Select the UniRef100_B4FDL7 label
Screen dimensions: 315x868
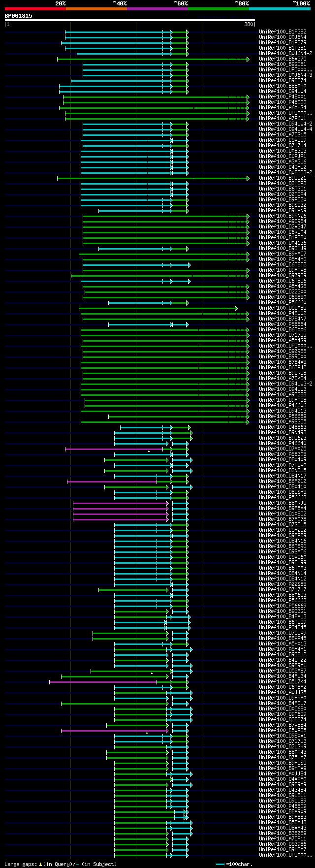pyautogui.click(x=283, y=704)
